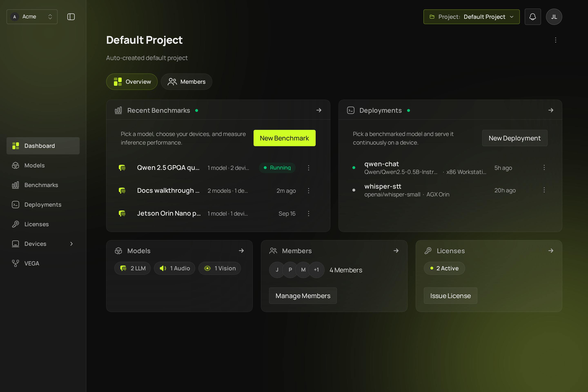Image resolution: width=588 pixels, height=392 pixels.
Task: Click the Recent Benchmarks bar chart icon
Action: pyautogui.click(x=118, y=110)
